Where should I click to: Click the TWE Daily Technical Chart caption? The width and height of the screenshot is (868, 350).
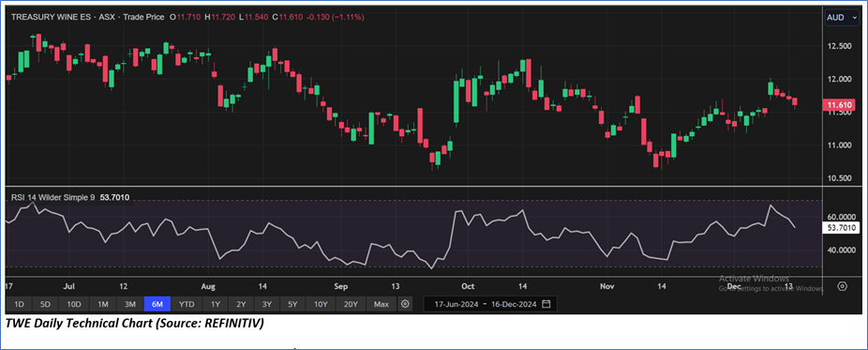pyautogui.click(x=135, y=324)
